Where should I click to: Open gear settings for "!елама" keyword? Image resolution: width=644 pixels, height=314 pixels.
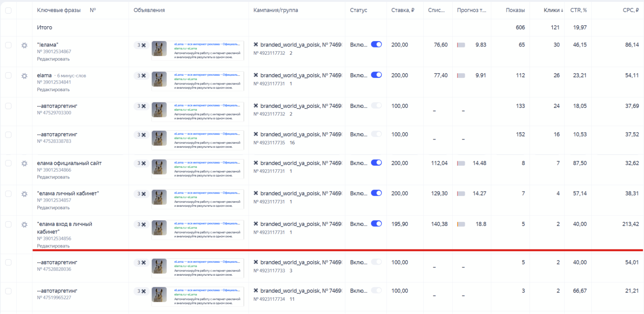(x=24, y=45)
